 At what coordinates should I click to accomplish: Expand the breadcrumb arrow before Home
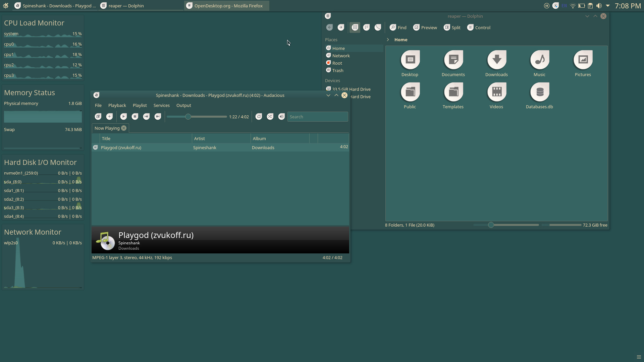pos(388,40)
